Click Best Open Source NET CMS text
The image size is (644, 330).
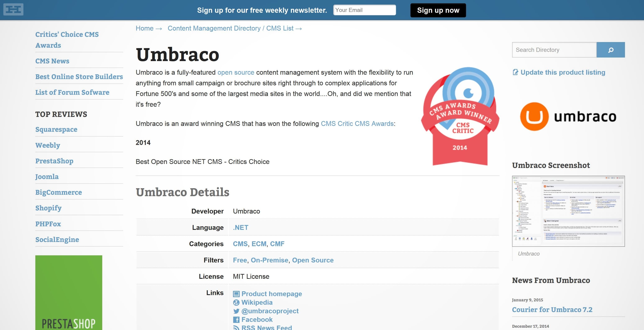point(202,161)
